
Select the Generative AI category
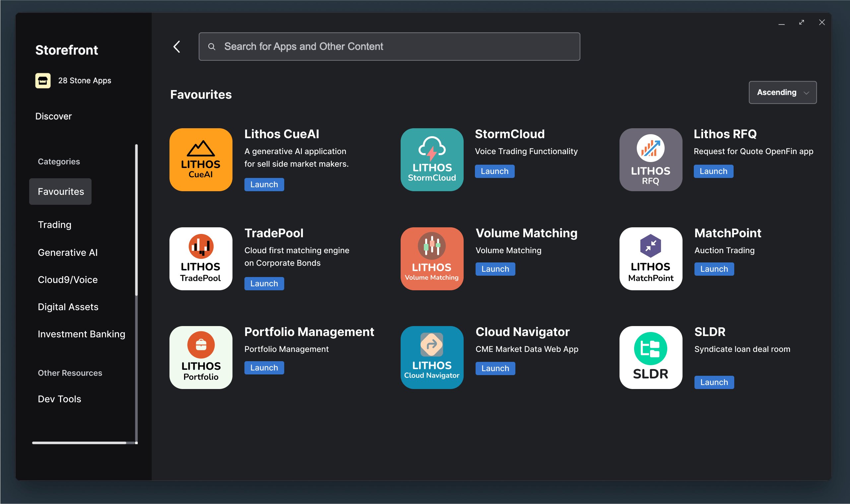(x=68, y=252)
